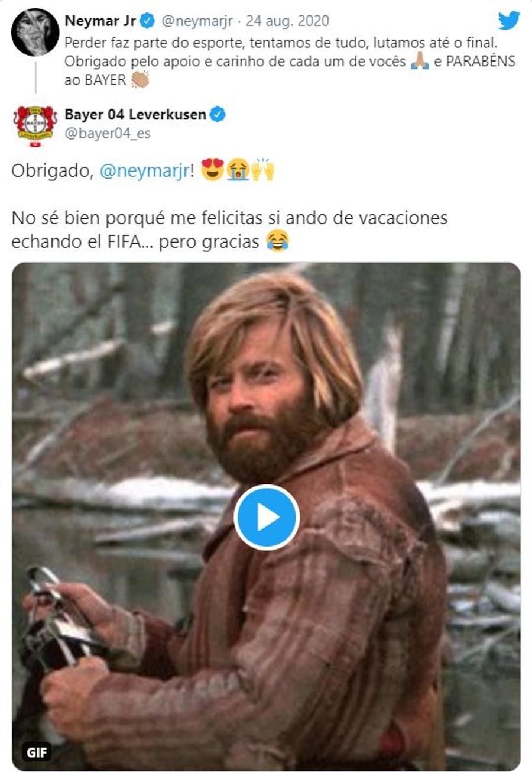
Task: Click the clapping hands emoji after BAYER
Action: (140, 79)
